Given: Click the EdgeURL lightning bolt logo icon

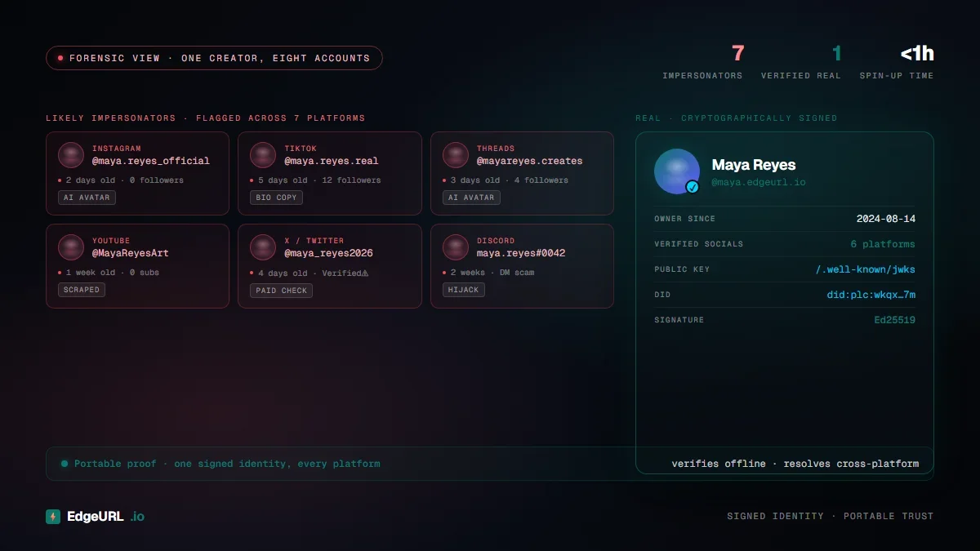Looking at the screenshot, I should point(53,517).
